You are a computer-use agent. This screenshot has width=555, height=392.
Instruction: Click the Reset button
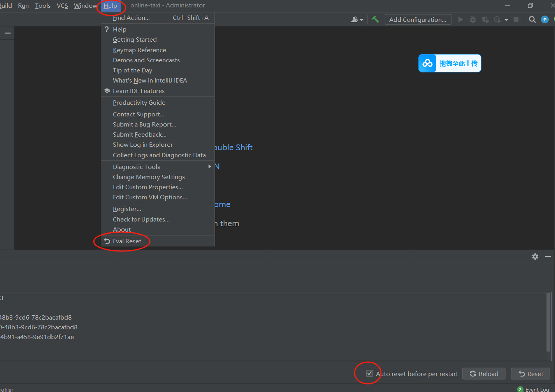(x=530, y=374)
